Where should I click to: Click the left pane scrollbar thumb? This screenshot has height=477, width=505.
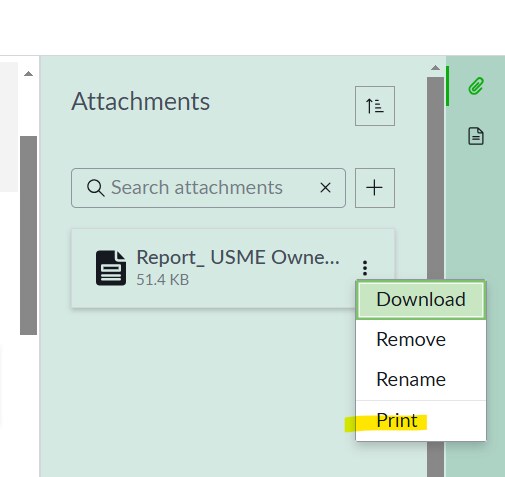(x=28, y=235)
